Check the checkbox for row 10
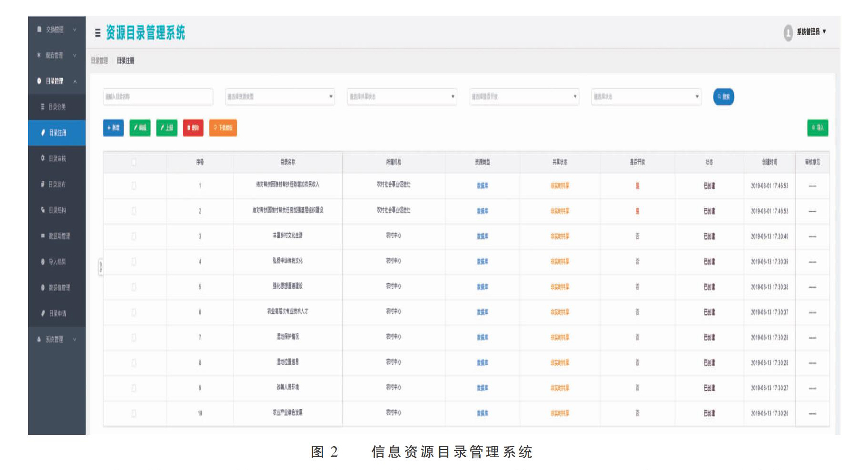This screenshot has height=470, width=868. pos(134,413)
